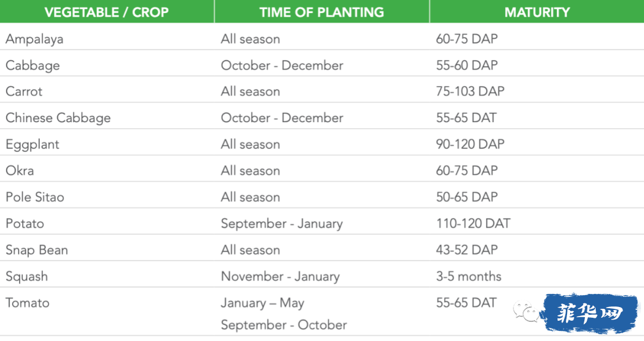Select Squash maturity 3-5 months
Viewport: 644px width, 341px height.
[469, 277]
